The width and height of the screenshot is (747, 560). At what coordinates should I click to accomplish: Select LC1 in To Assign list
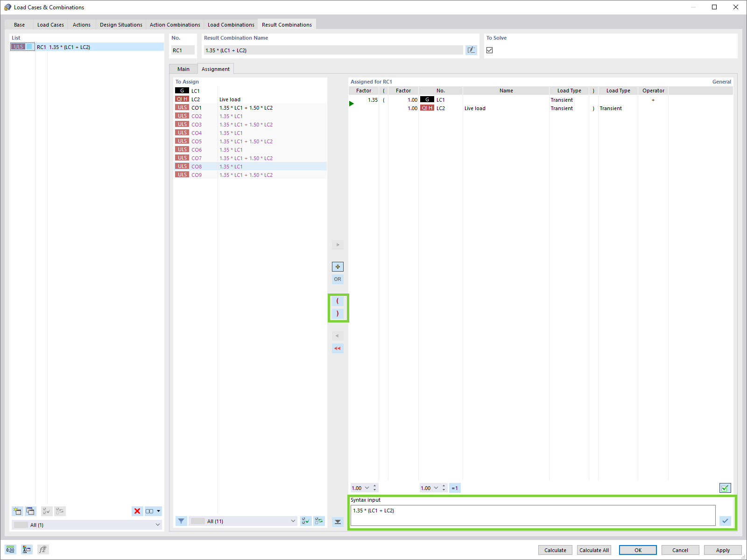(250, 91)
